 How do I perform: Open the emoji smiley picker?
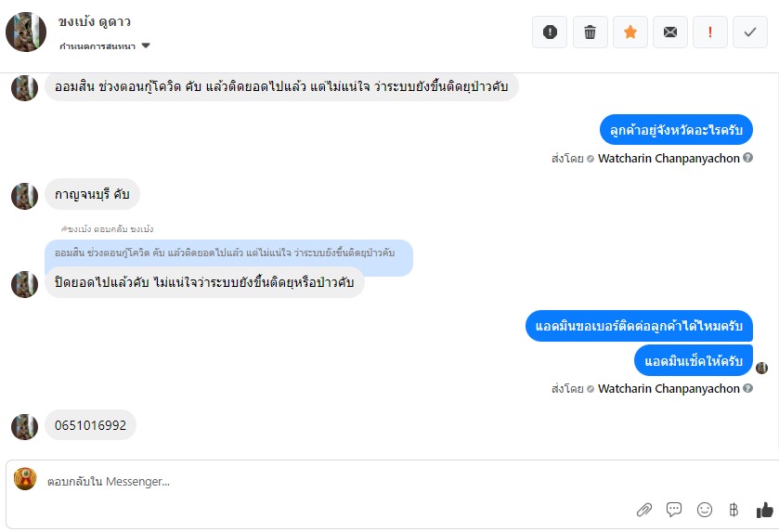[705, 510]
